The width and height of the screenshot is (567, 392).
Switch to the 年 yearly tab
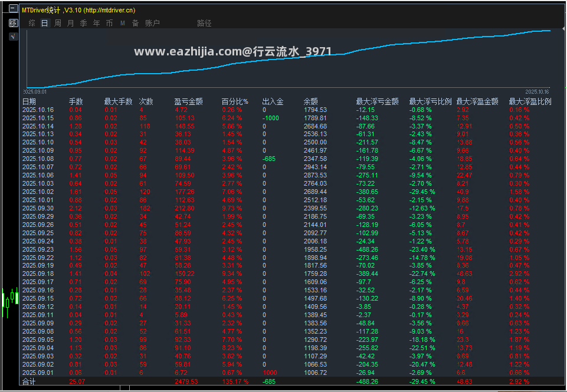[x=97, y=23]
